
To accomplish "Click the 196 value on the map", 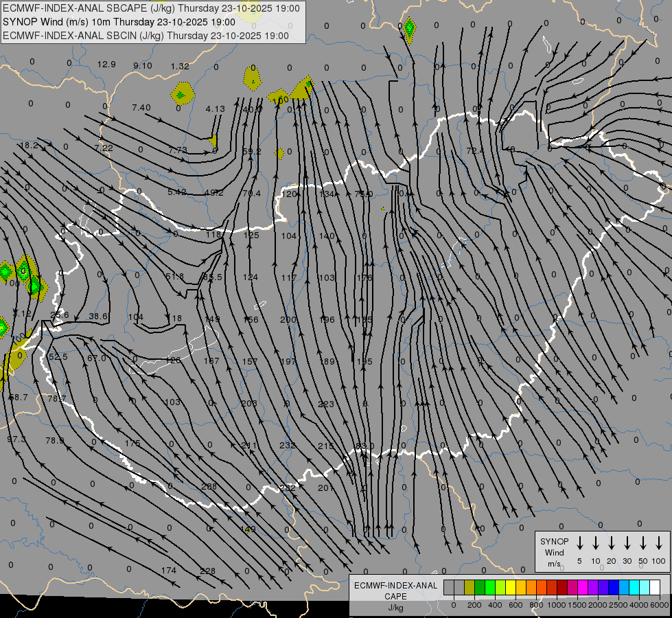I will [x=327, y=319].
